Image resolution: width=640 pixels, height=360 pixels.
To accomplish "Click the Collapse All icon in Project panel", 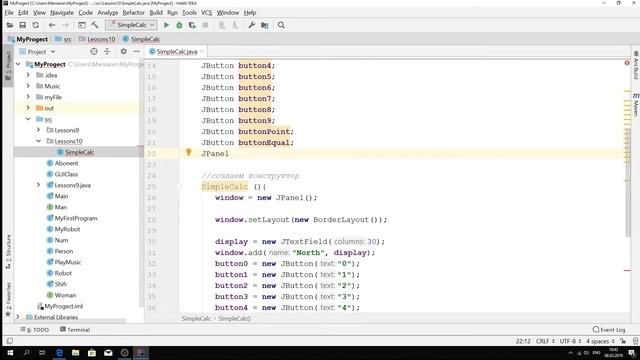I will point(107,51).
